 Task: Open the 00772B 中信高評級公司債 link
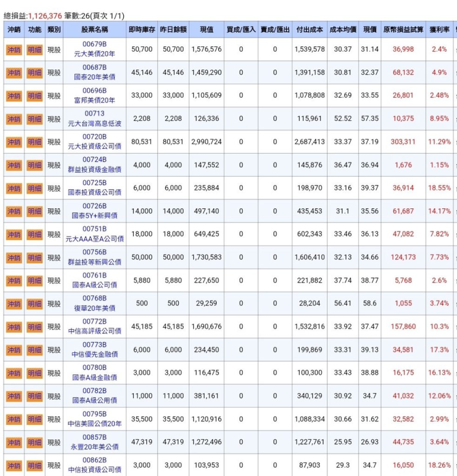pyautogui.click(x=95, y=327)
